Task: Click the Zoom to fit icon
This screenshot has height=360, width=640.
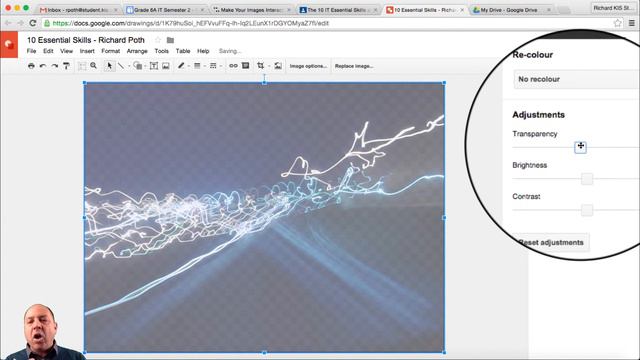Action: coord(82,66)
